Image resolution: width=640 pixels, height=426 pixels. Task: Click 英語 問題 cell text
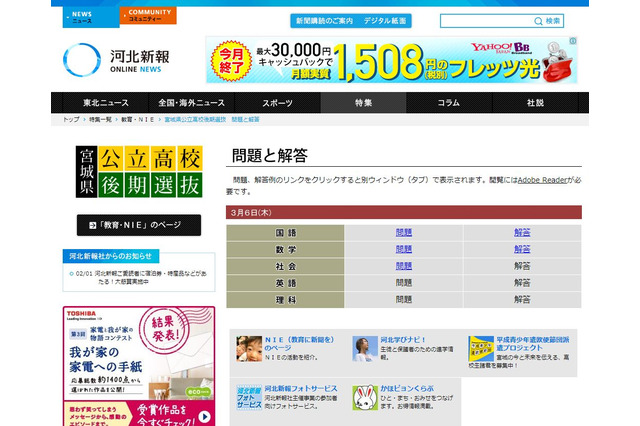[404, 283]
